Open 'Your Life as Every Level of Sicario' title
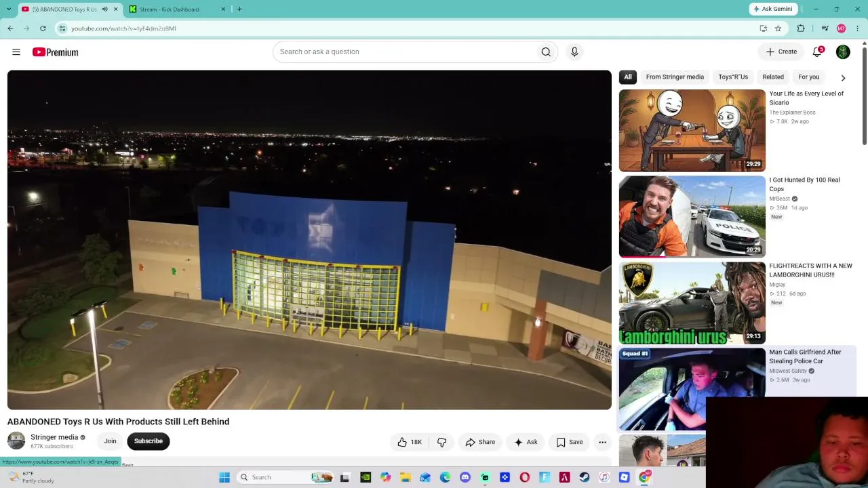 point(807,98)
